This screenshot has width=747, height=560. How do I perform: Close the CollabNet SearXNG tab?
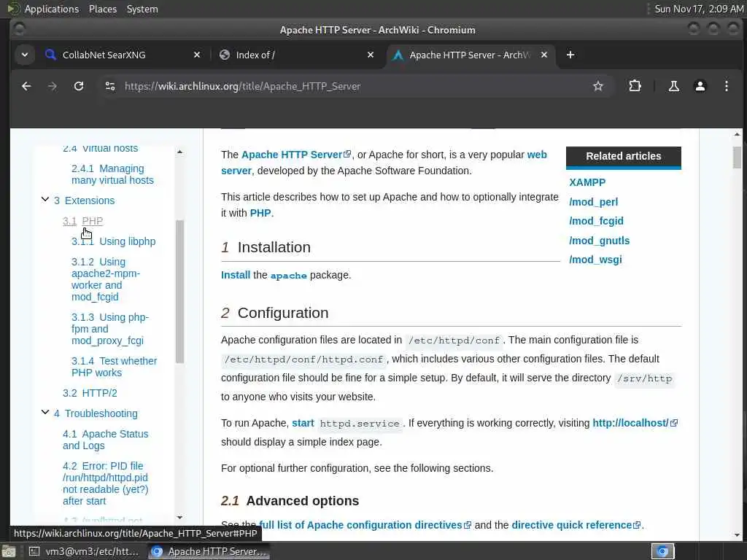click(x=197, y=55)
